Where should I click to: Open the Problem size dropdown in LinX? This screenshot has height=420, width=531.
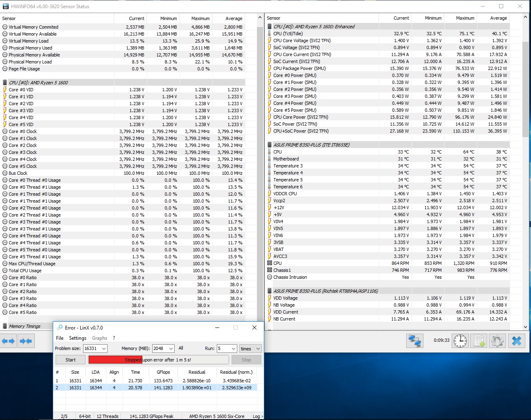tap(104, 348)
